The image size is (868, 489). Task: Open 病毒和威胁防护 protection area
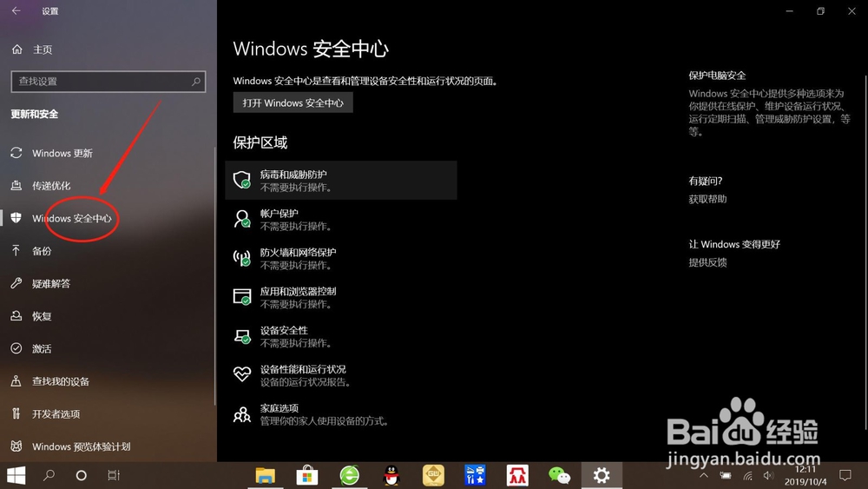point(341,181)
